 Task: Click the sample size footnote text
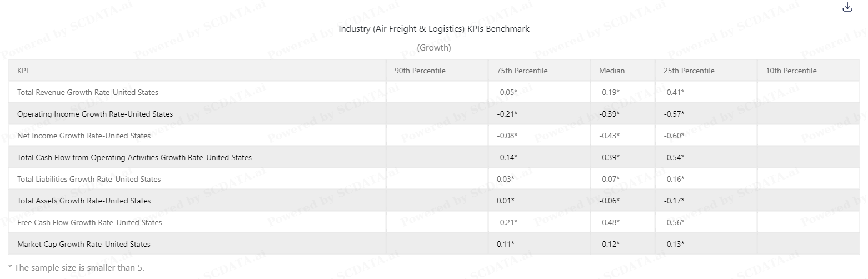pos(77,268)
